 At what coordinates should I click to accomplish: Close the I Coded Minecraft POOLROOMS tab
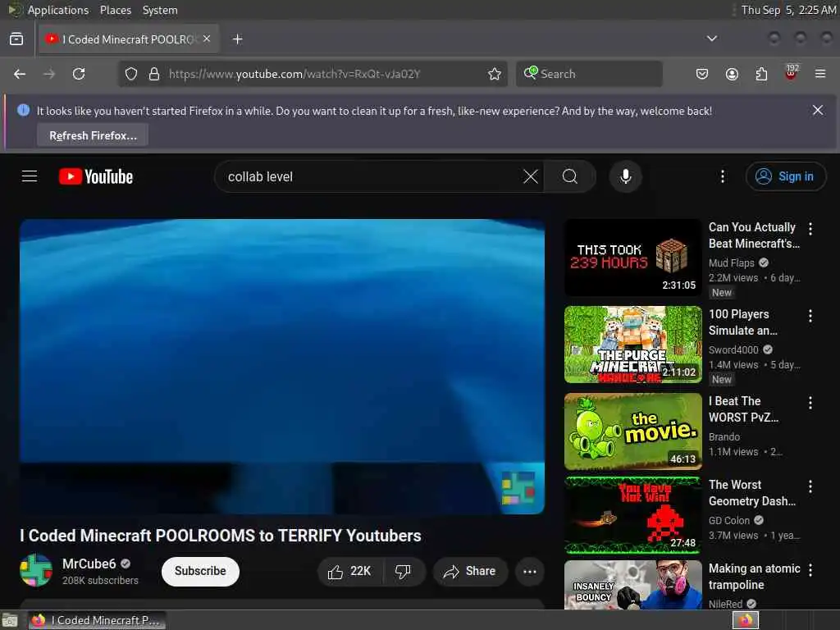pos(207,39)
